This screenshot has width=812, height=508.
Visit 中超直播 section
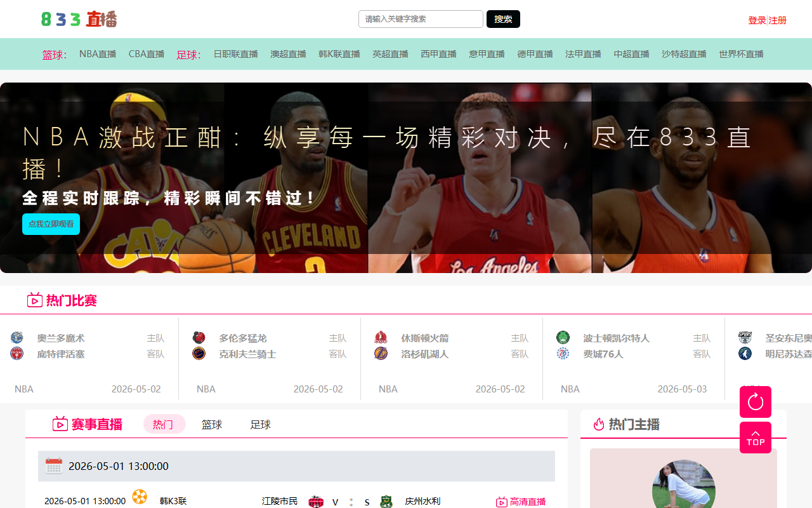pos(631,54)
